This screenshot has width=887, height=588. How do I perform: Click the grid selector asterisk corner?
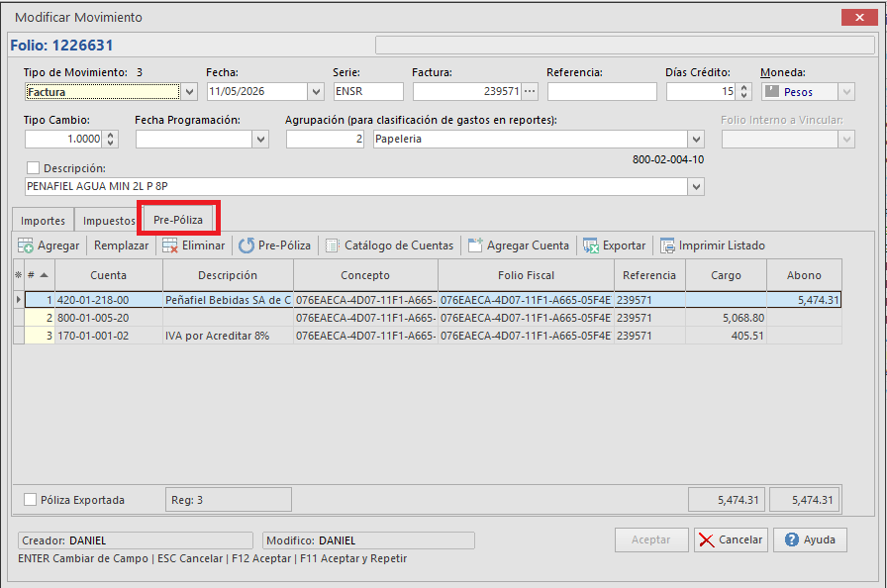(x=18, y=275)
